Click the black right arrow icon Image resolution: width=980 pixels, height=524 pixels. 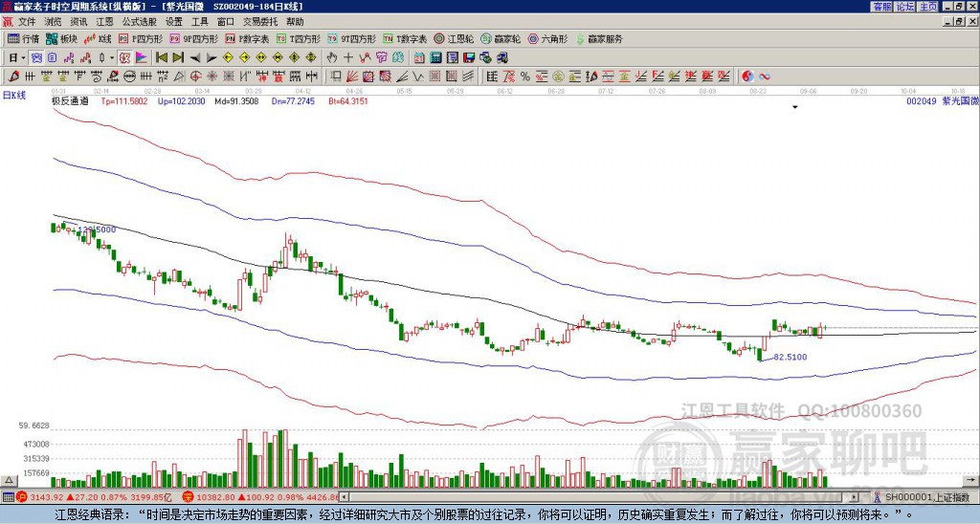coord(212,57)
